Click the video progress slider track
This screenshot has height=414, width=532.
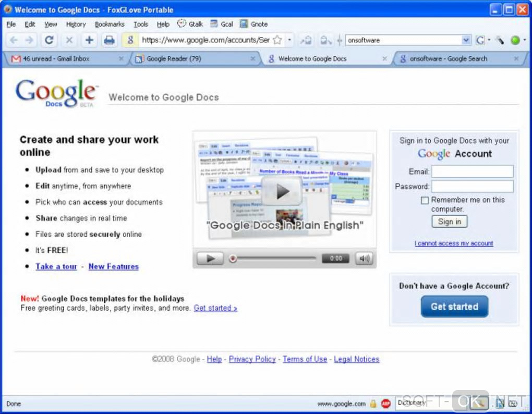276,259
